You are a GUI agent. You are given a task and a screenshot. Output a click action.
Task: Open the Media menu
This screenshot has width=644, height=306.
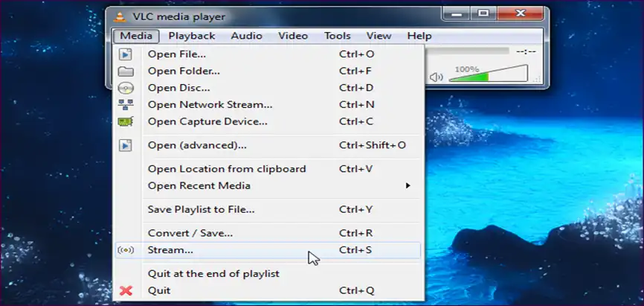136,36
